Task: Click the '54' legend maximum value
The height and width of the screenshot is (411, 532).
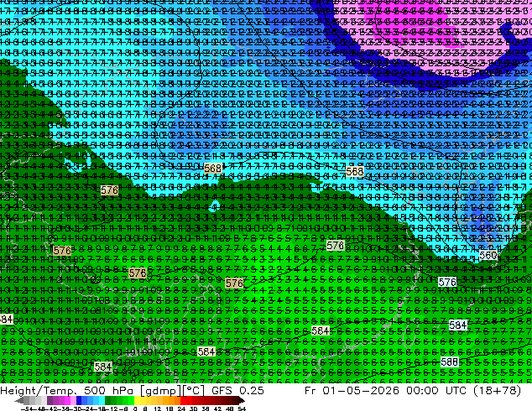Action: [x=241, y=408]
